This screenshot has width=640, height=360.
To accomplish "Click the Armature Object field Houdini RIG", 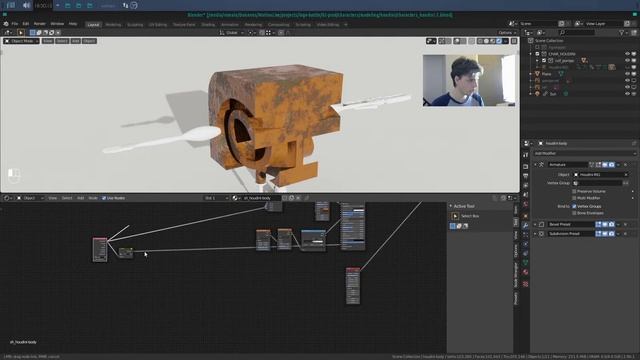I will [x=601, y=175].
